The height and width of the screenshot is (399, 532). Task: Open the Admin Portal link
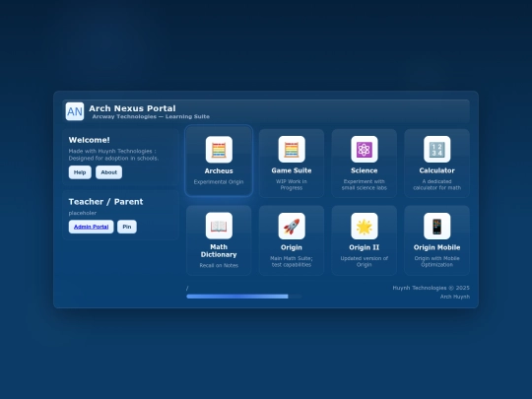pyautogui.click(x=91, y=227)
